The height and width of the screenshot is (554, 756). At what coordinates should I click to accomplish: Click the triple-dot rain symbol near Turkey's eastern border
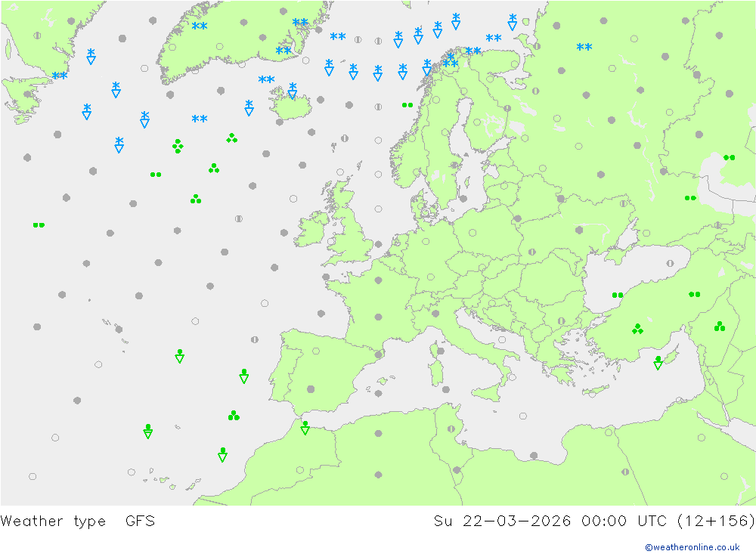point(720,327)
